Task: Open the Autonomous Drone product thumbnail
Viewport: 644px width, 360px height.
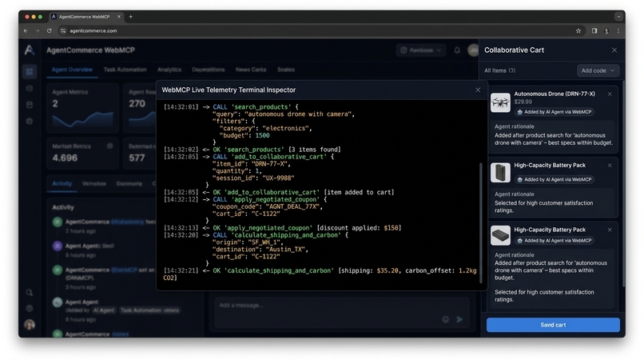Action: [x=500, y=102]
